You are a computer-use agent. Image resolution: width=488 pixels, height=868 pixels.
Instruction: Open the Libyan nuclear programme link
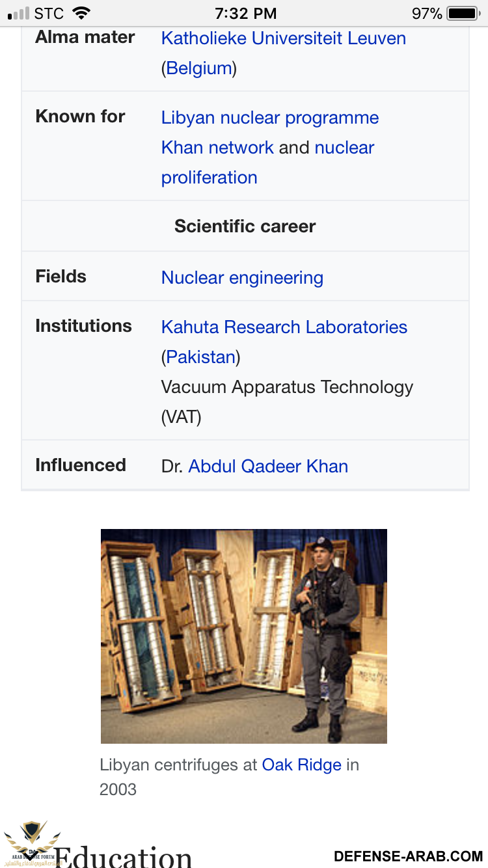click(x=270, y=118)
